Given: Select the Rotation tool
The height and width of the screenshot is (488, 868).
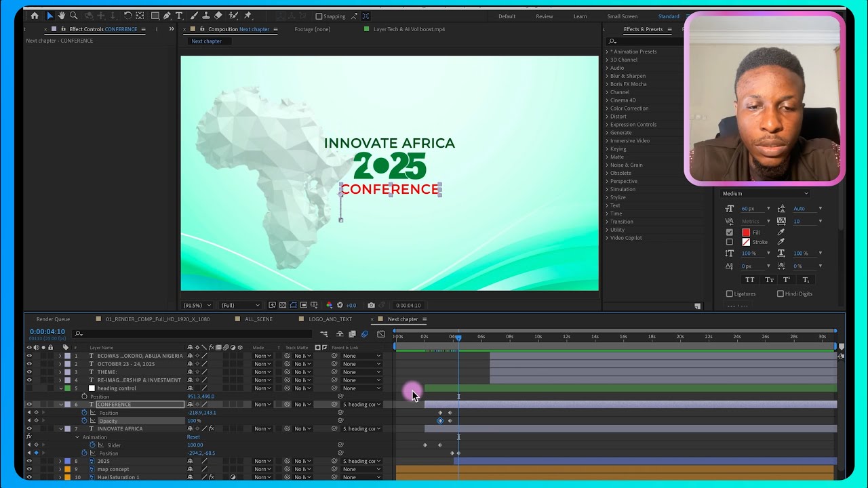Looking at the screenshot, I should 127,16.
